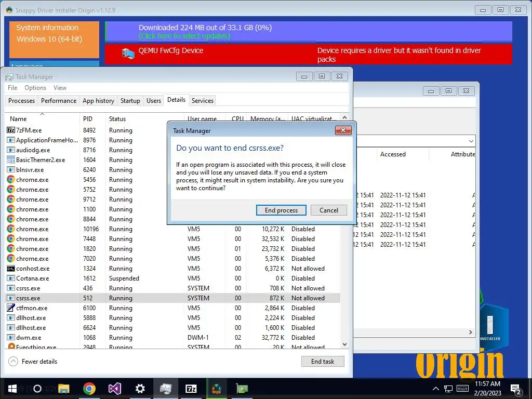
Task: Open the Cortana search circle on taskbar
Action: pos(37,389)
